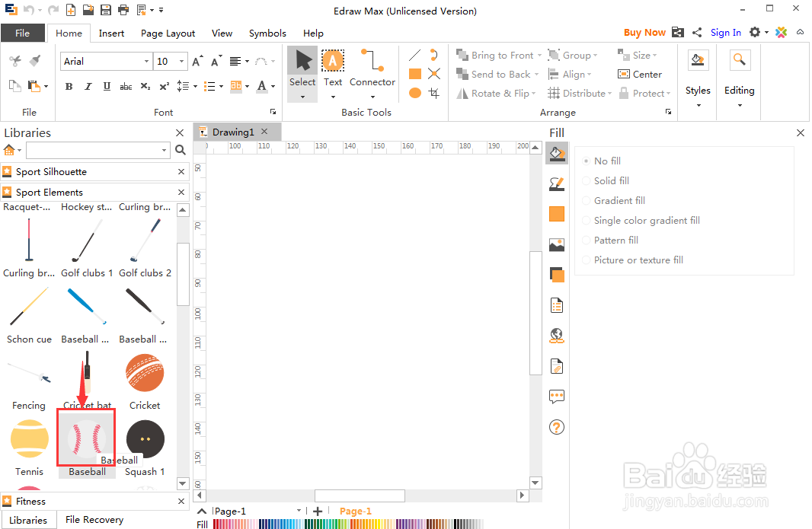Switch to the View tab
The height and width of the screenshot is (529, 812).
click(222, 33)
